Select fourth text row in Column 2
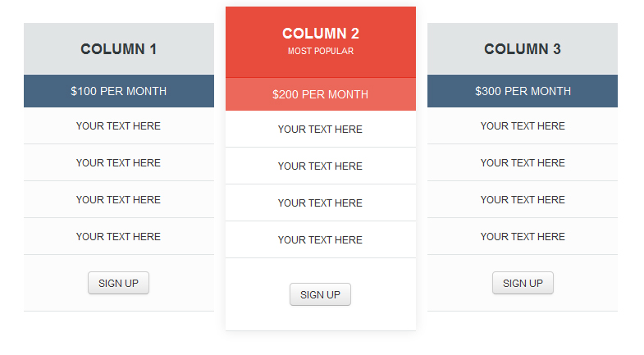The width and height of the screenshot is (644, 355). coord(320,240)
